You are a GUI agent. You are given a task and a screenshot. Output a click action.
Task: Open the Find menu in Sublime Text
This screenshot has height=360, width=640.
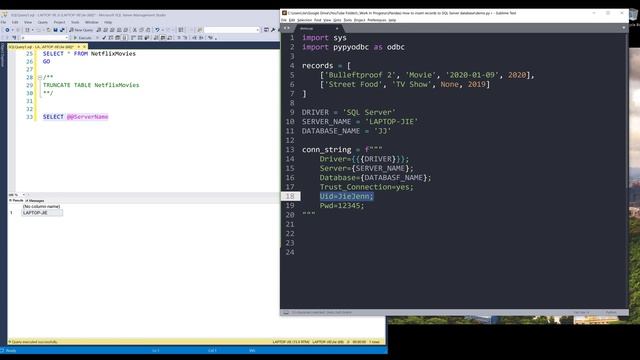(x=318, y=20)
